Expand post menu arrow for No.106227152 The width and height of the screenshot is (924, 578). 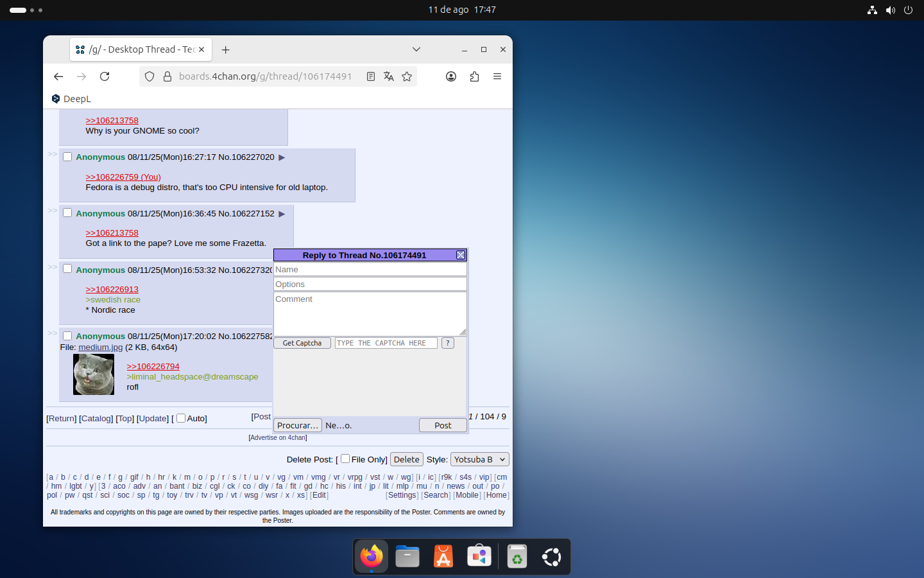282,214
